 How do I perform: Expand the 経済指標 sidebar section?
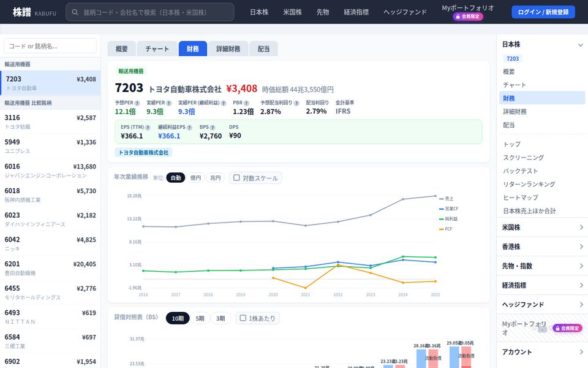point(542,285)
